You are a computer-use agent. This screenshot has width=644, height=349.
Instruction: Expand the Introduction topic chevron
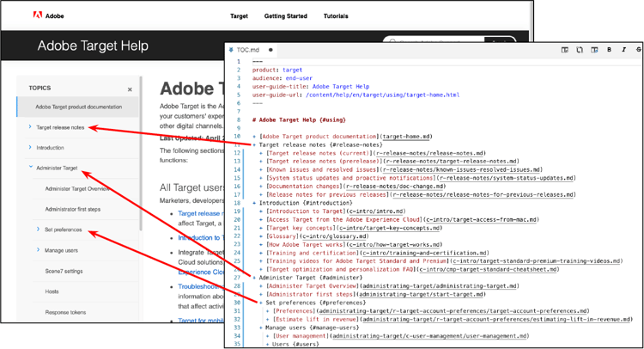coord(30,147)
